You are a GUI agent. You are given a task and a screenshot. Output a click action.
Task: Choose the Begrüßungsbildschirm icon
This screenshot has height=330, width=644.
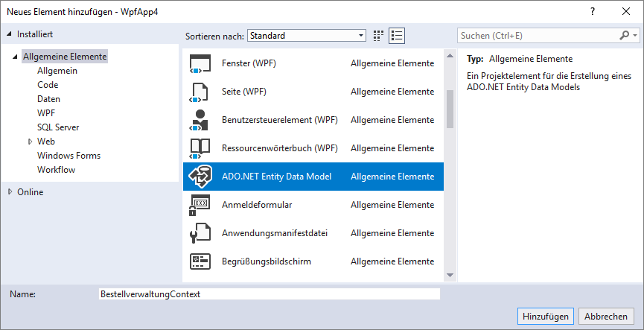pyautogui.click(x=201, y=261)
